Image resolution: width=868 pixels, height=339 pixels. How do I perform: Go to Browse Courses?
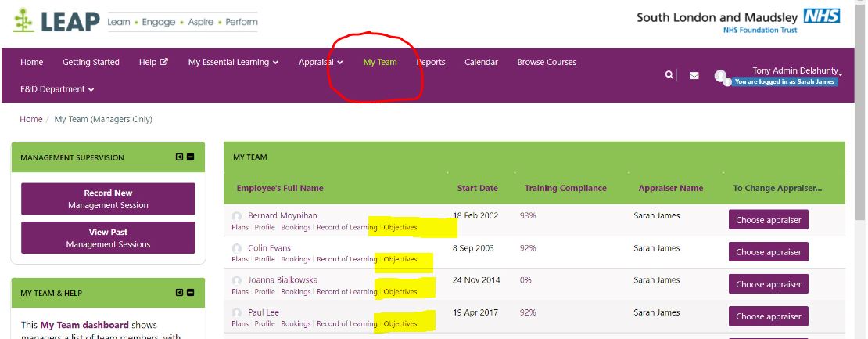point(546,63)
